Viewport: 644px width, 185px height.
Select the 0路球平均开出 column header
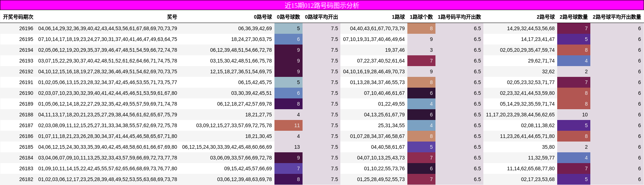point(321,17)
